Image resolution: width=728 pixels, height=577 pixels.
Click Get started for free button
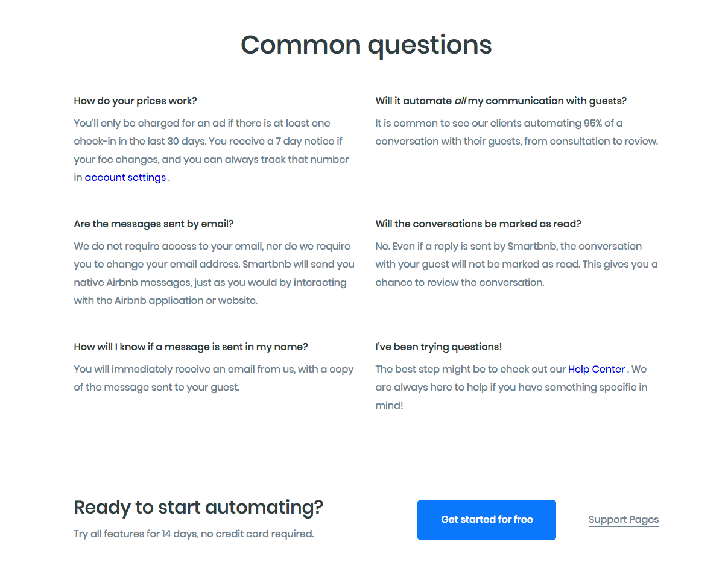[x=486, y=520]
